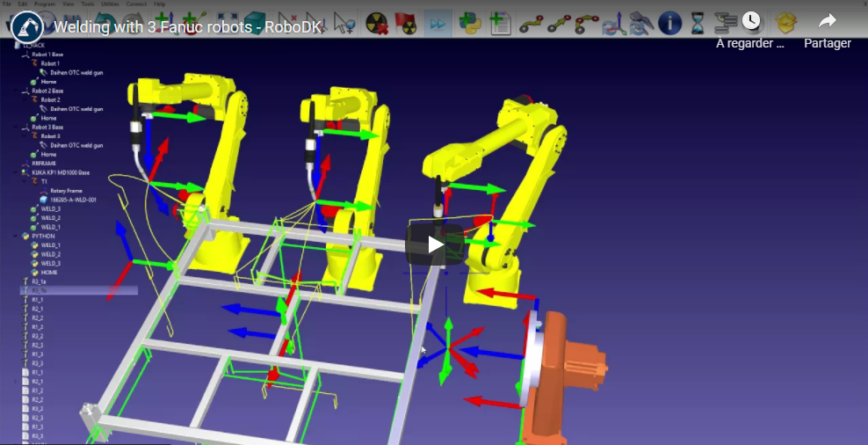Select the highlighted R3_1b item
Screen dimensions: 868x445
pos(78,290)
